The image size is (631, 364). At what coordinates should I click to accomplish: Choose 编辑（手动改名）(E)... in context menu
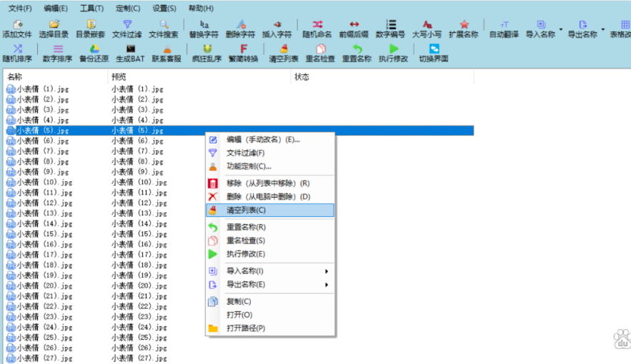(270, 139)
